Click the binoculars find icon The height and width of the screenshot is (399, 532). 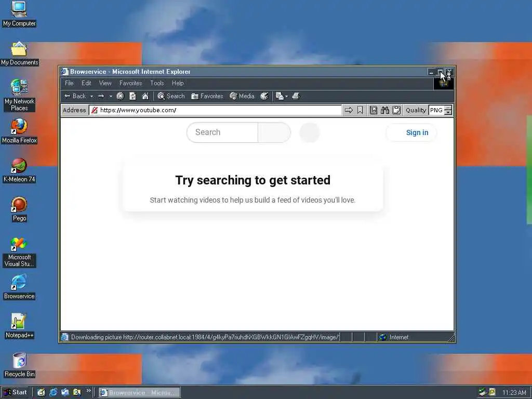point(385,110)
